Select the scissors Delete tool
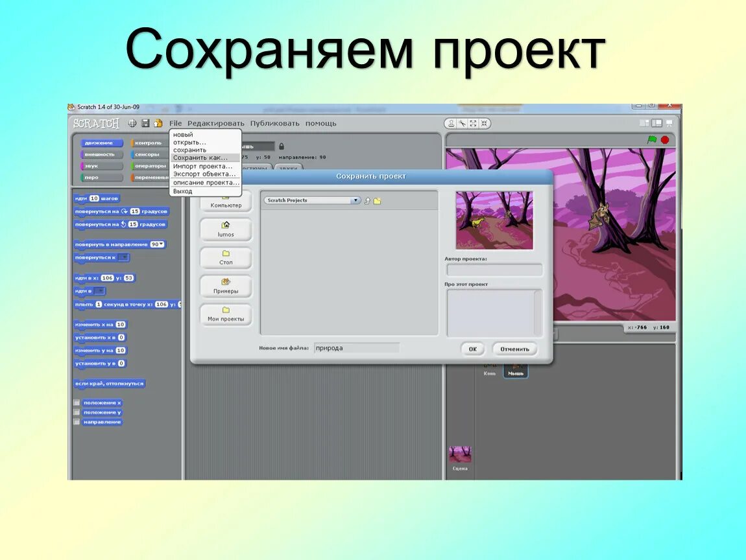 point(462,124)
